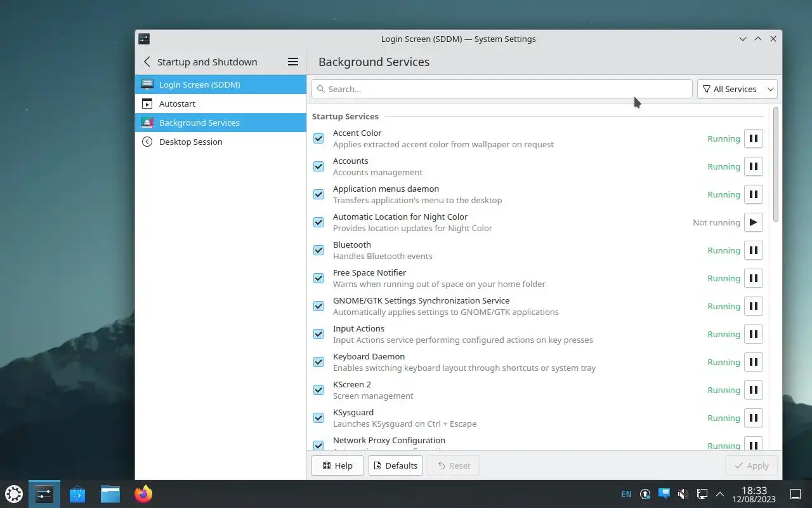Select Login Screen (SDDM) in sidebar

point(221,84)
